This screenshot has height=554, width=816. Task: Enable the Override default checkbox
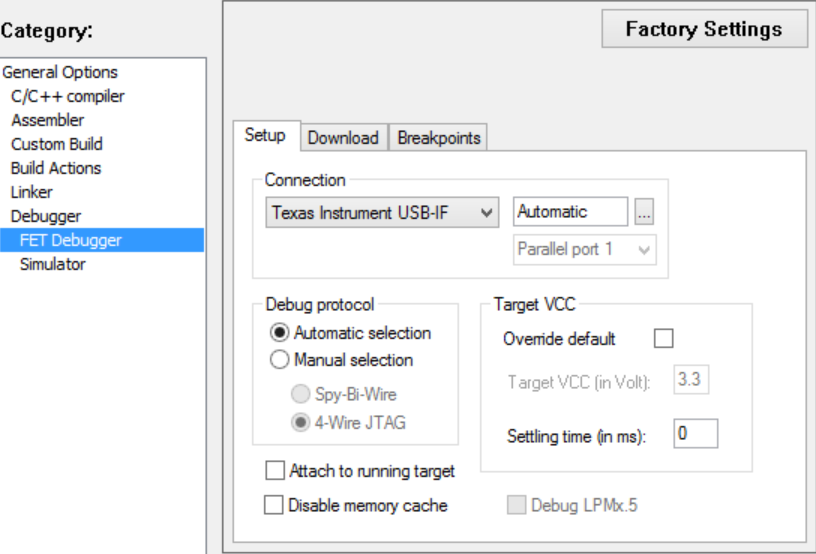664,339
